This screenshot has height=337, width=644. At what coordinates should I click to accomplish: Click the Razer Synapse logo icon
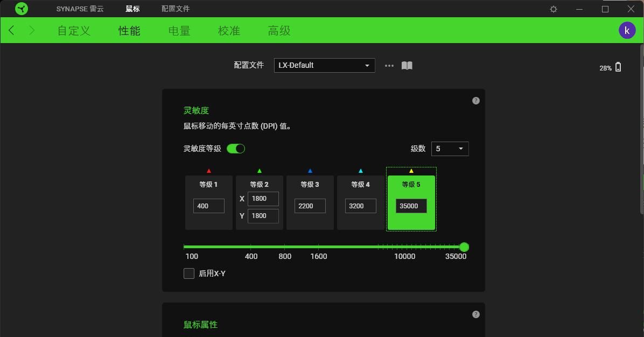(x=22, y=9)
